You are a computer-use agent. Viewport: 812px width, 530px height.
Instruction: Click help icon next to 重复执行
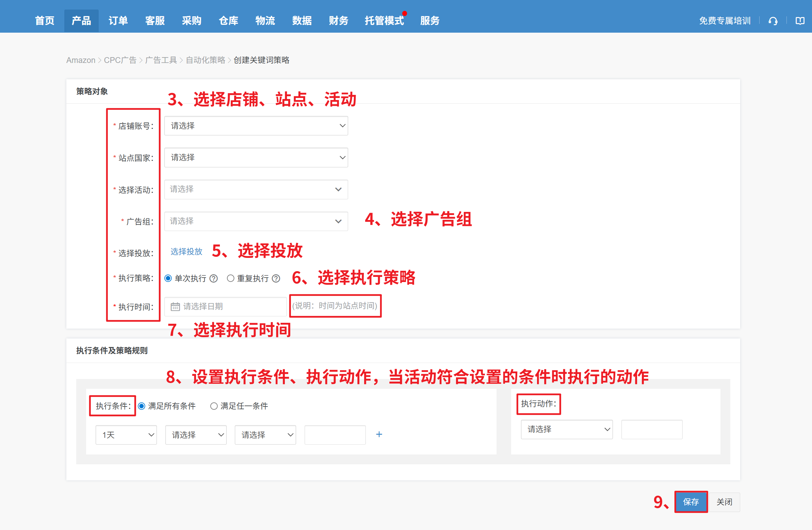click(x=276, y=279)
